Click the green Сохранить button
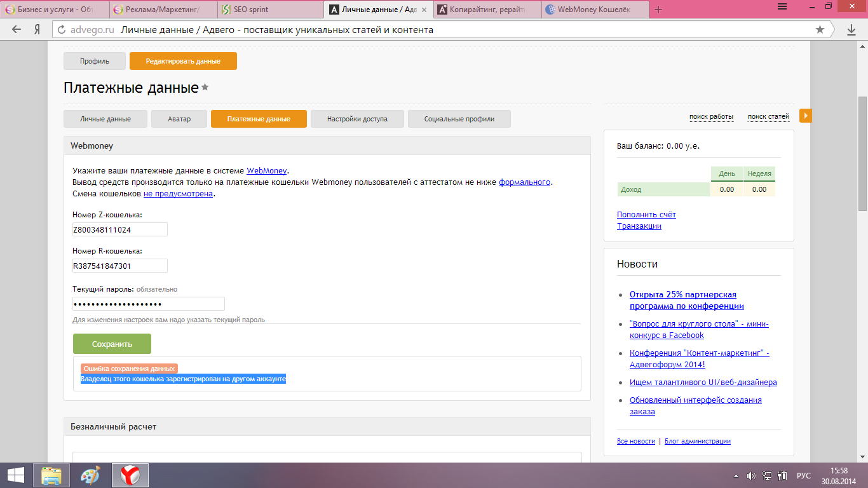 pyautogui.click(x=112, y=344)
